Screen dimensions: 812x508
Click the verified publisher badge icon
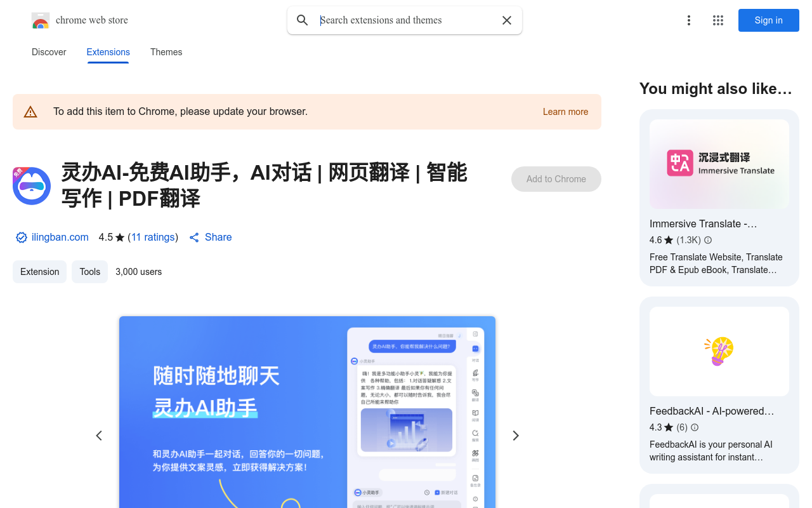pos(22,237)
